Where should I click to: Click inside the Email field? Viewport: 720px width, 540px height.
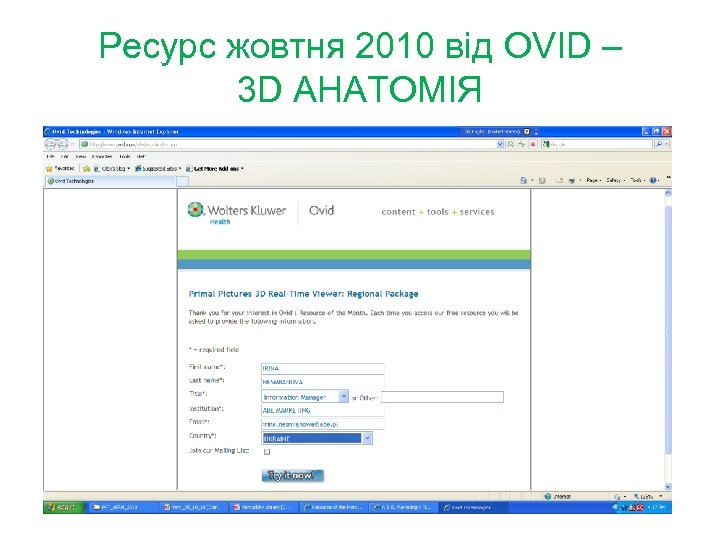322,424
